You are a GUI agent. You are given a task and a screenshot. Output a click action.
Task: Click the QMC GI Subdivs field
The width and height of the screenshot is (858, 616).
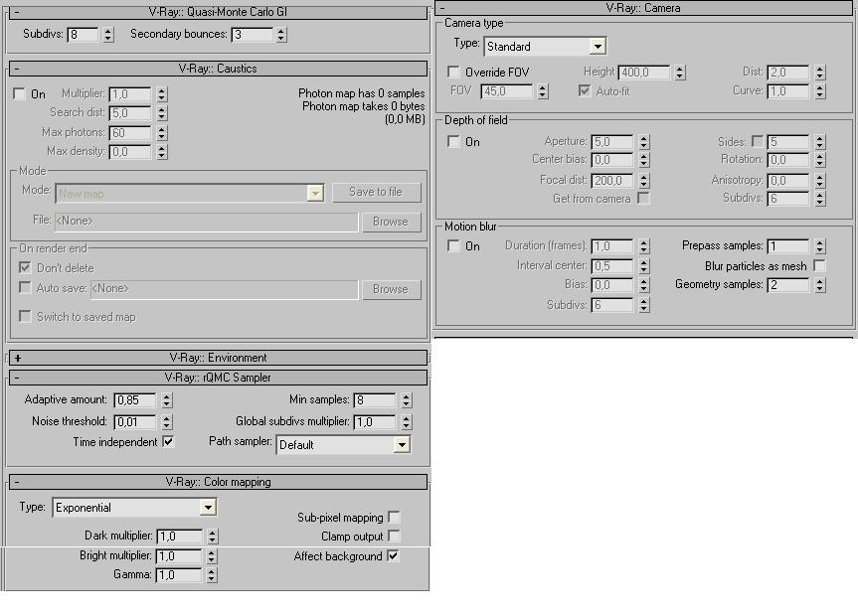click(83, 35)
